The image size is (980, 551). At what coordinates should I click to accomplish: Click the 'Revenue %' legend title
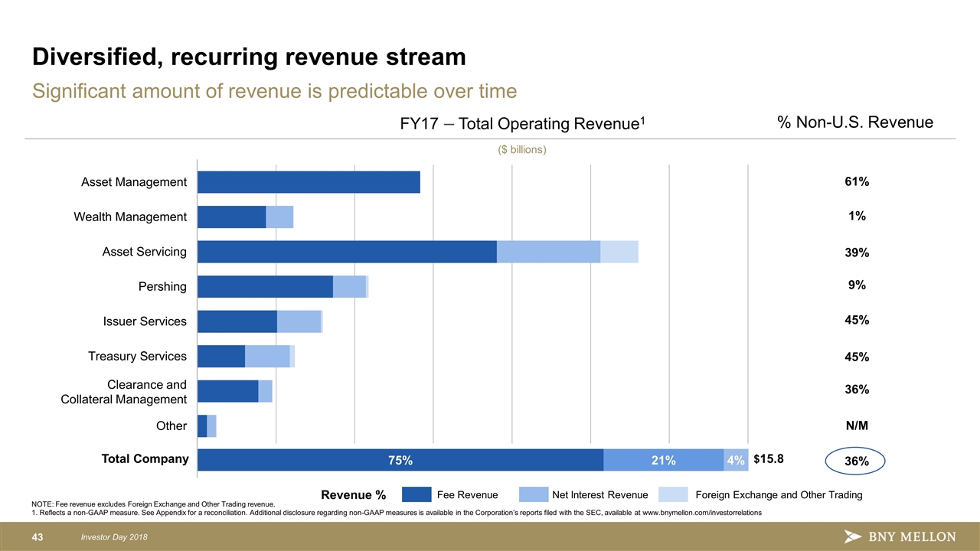(x=353, y=495)
